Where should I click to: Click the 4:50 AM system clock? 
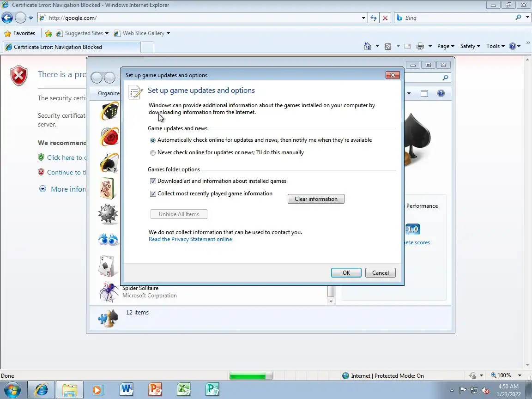point(508,387)
